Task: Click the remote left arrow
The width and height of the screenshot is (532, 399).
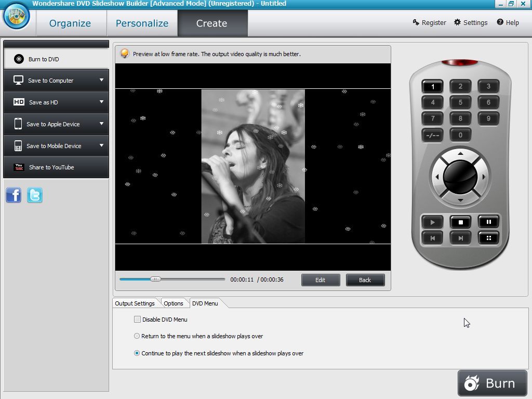Action: [437, 177]
